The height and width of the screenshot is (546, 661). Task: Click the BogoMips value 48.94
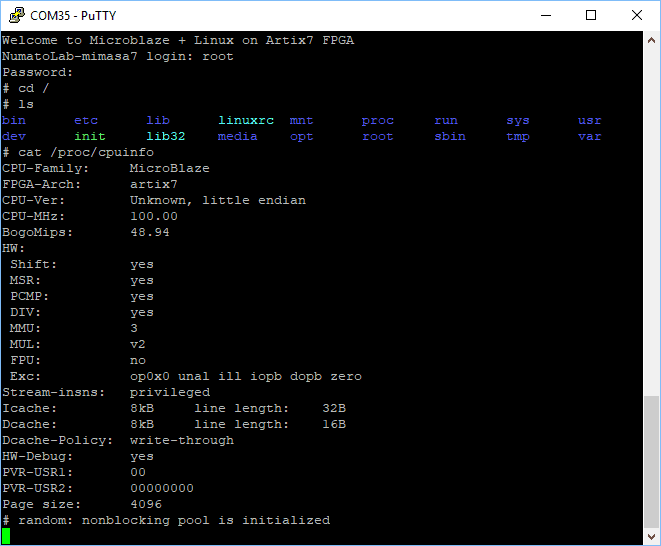150,232
